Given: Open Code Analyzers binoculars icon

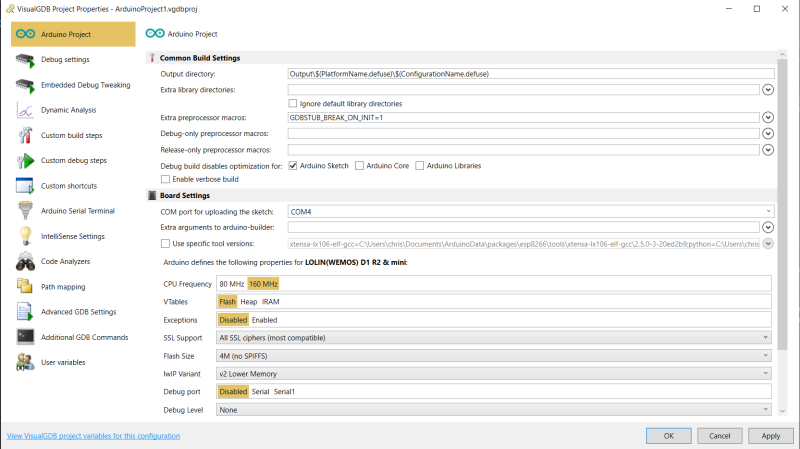Looking at the screenshot, I should click(x=25, y=262).
